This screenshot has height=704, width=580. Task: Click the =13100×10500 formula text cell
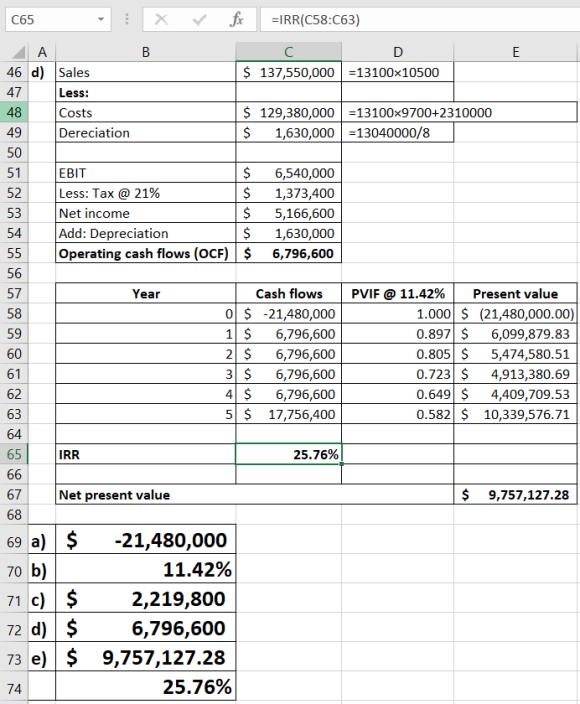pos(398,72)
